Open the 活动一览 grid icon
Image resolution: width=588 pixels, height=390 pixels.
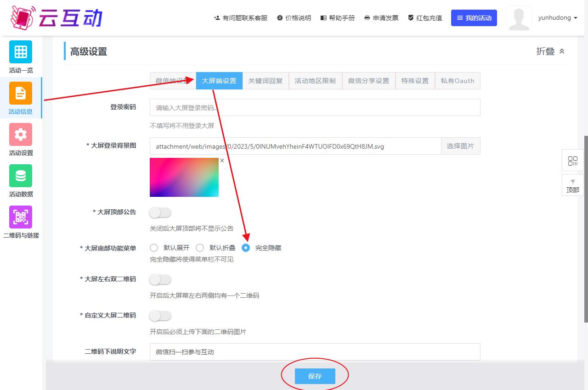[21, 52]
